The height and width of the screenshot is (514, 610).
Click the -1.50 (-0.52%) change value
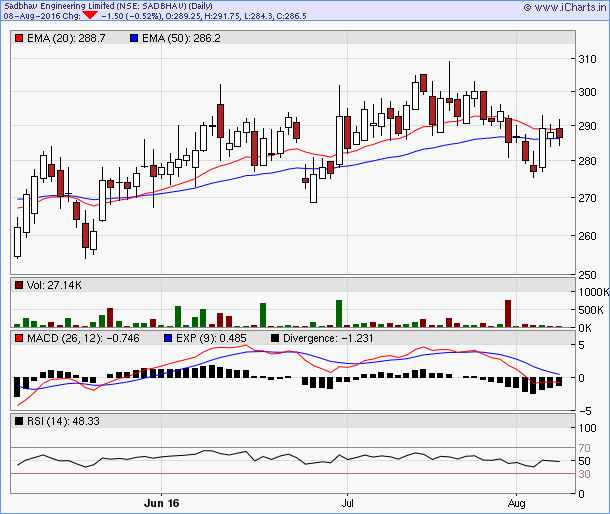(131, 16)
